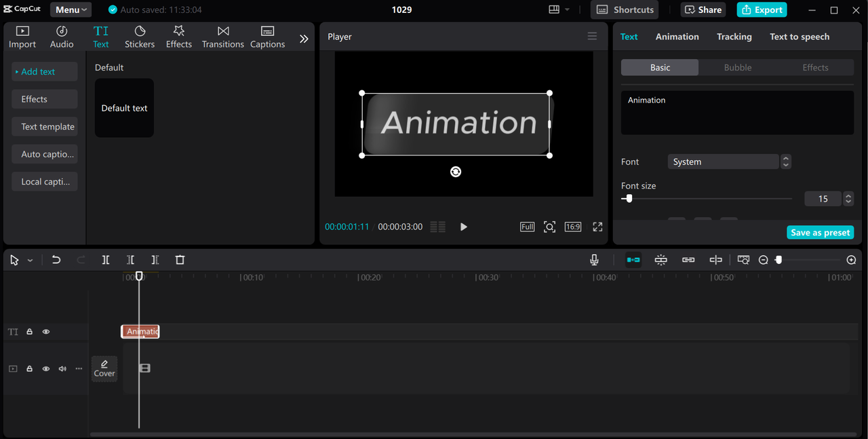Open the Shortcuts keyboard panel
The image size is (868, 439).
(625, 9)
